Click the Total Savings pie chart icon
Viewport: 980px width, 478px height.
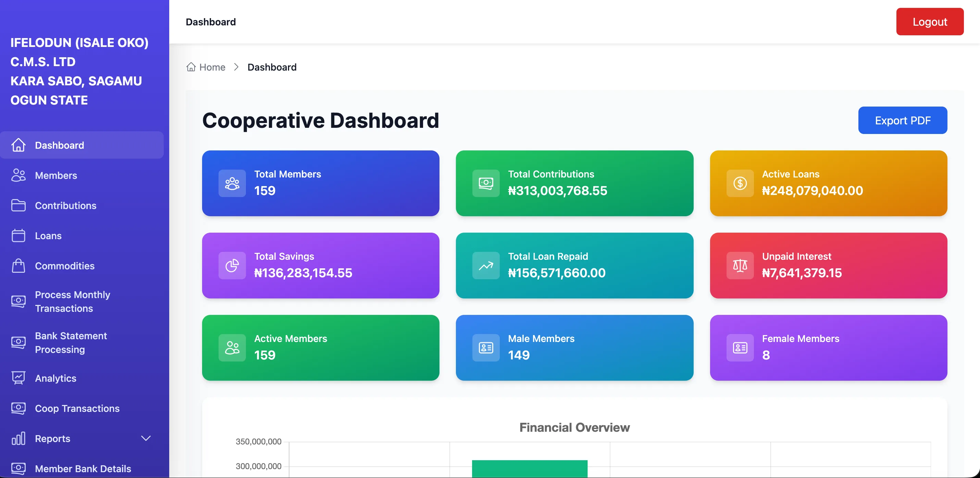tap(232, 265)
